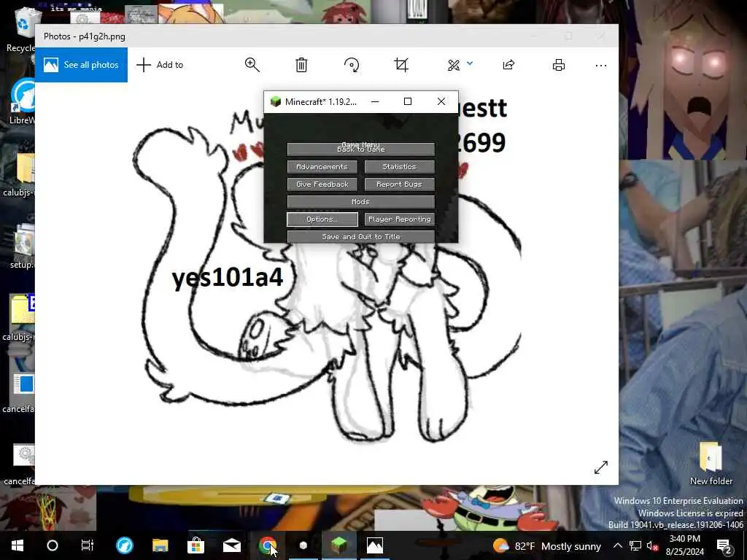Switch to Minecraft on the taskbar
The height and width of the screenshot is (560, 747).
338,545
